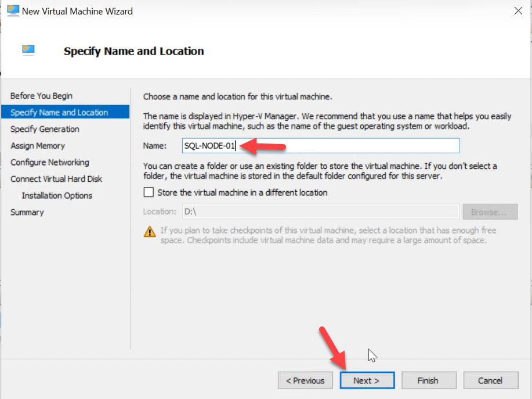Click the Specify Name and Location heading
Image resolution: width=532 pixels, height=399 pixels.
tap(133, 51)
